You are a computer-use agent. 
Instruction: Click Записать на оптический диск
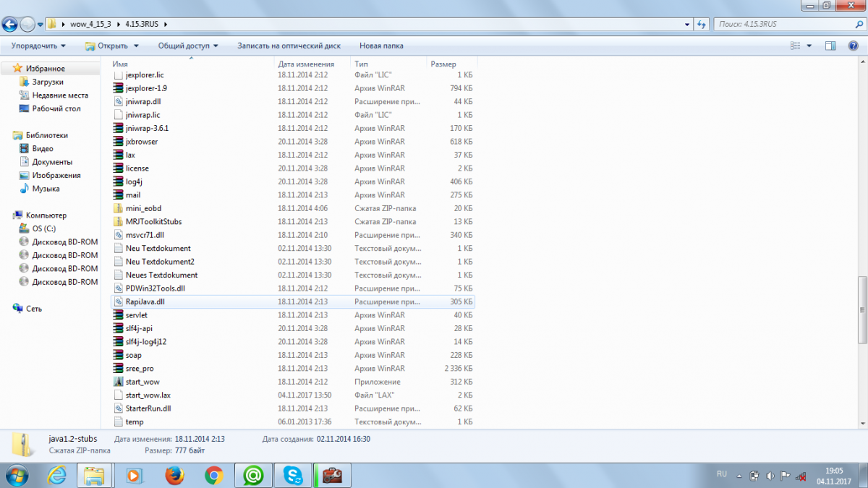pyautogui.click(x=289, y=46)
